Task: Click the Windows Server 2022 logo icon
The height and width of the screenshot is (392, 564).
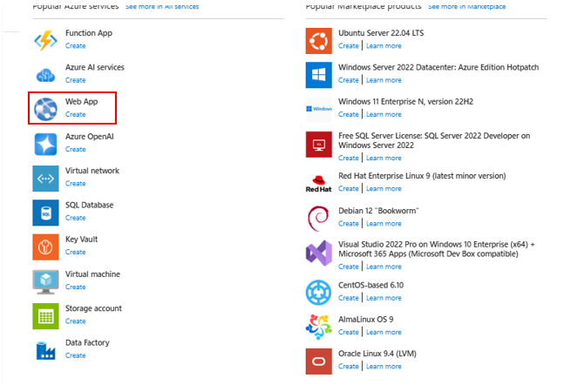Action: (319, 75)
